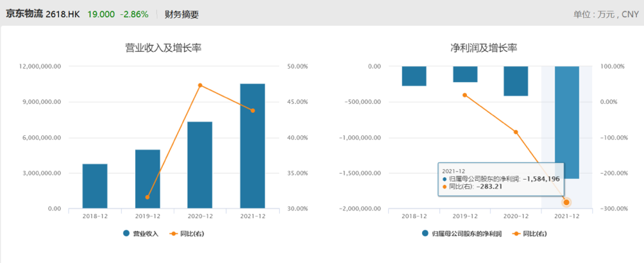Toggle 营业收入 legend in revenue chart
This screenshot has height=263, width=644.
point(140,233)
